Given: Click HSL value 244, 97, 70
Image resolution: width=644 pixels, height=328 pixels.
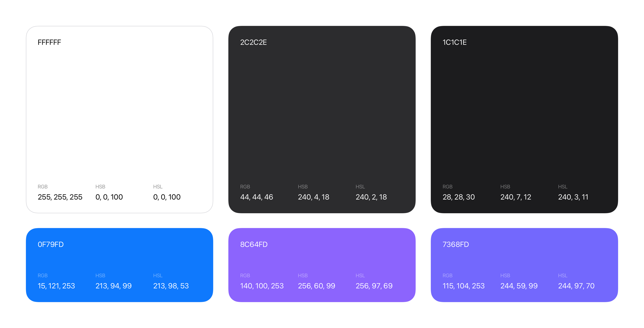Looking at the screenshot, I should point(576,286).
